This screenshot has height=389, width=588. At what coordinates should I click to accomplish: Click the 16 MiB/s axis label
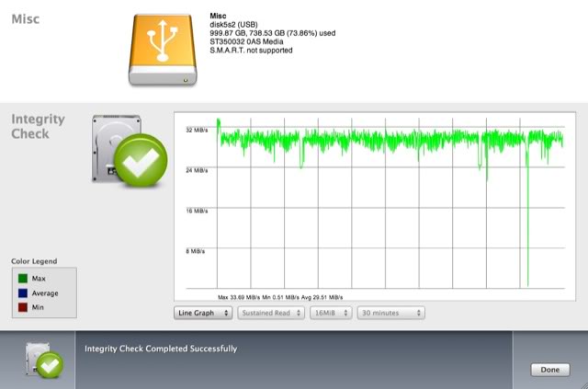tap(197, 211)
